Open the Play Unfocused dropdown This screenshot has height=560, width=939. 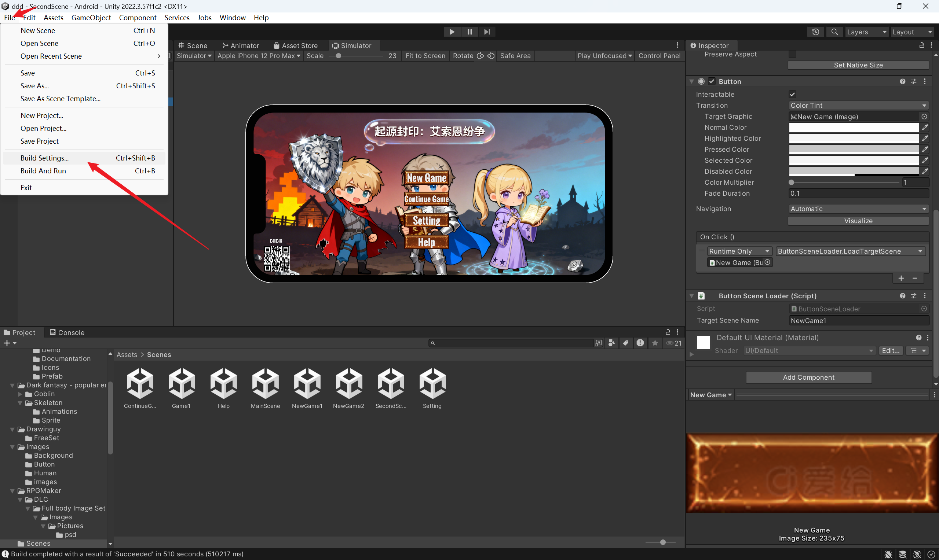coord(604,56)
